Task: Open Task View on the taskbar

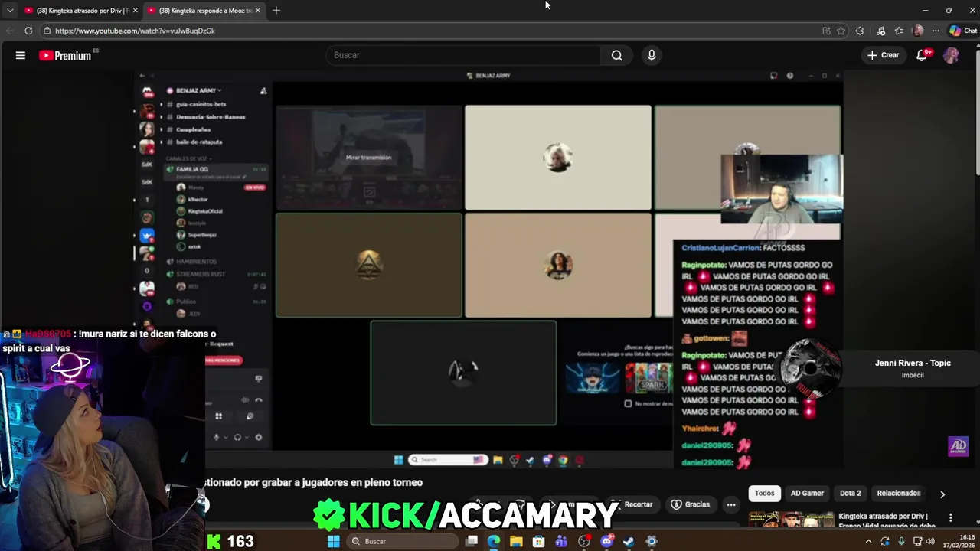Action: point(472,541)
